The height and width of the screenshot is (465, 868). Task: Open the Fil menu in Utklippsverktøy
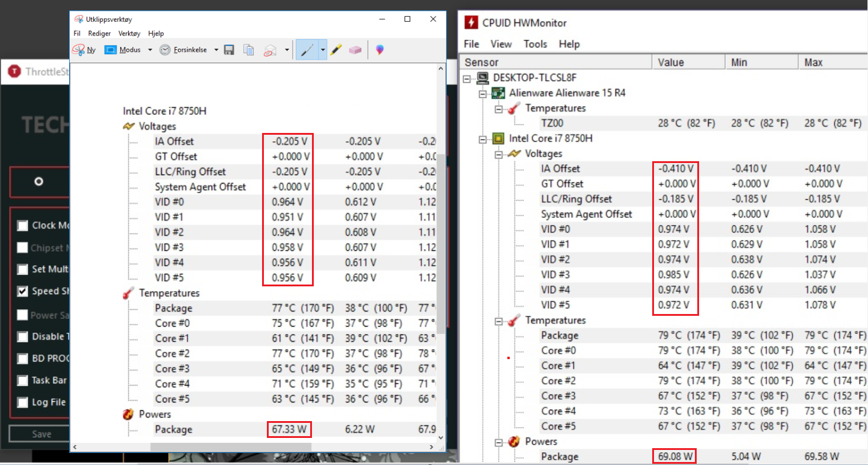tap(77, 34)
